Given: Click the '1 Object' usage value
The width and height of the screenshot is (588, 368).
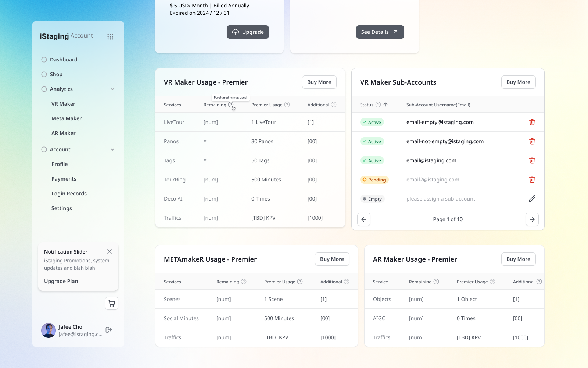Looking at the screenshot, I should pos(467,299).
